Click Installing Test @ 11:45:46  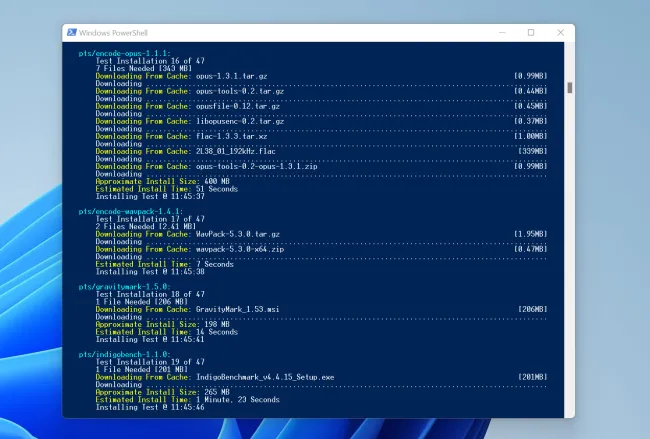(x=150, y=407)
